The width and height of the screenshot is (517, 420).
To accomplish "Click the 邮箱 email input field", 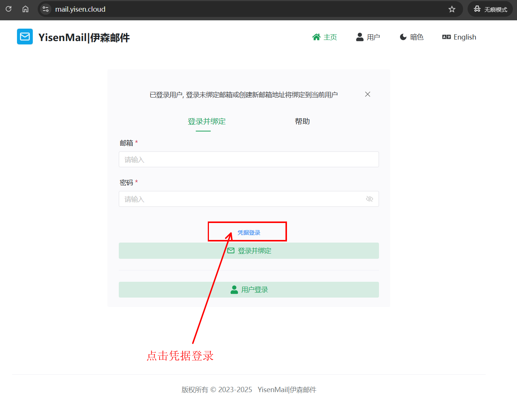I will [x=249, y=159].
